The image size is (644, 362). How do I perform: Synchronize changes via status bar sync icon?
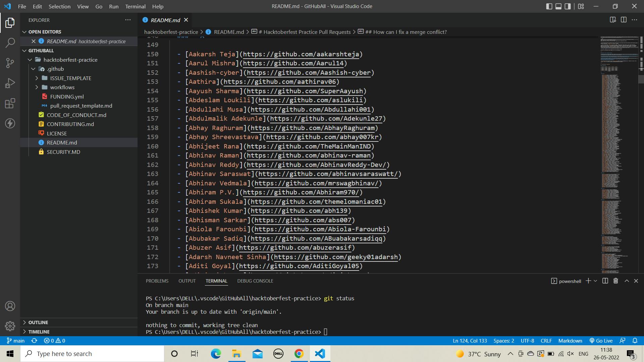34,341
